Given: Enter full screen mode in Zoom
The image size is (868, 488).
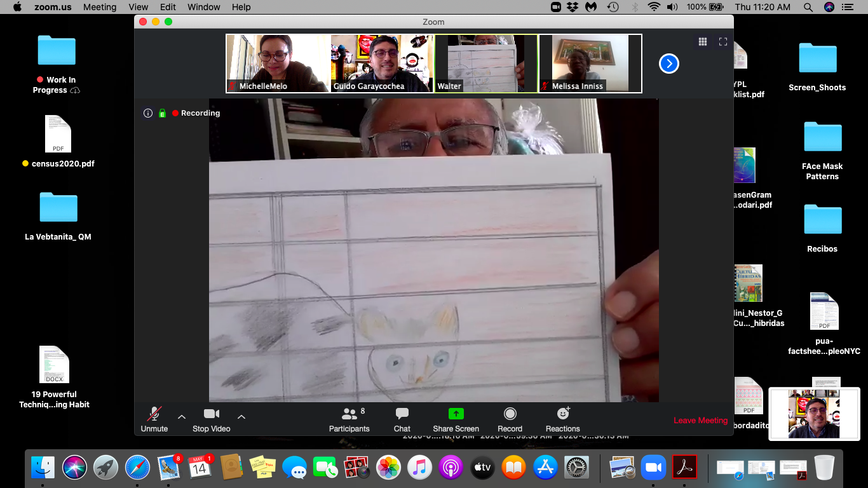Looking at the screenshot, I should coord(722,42).
